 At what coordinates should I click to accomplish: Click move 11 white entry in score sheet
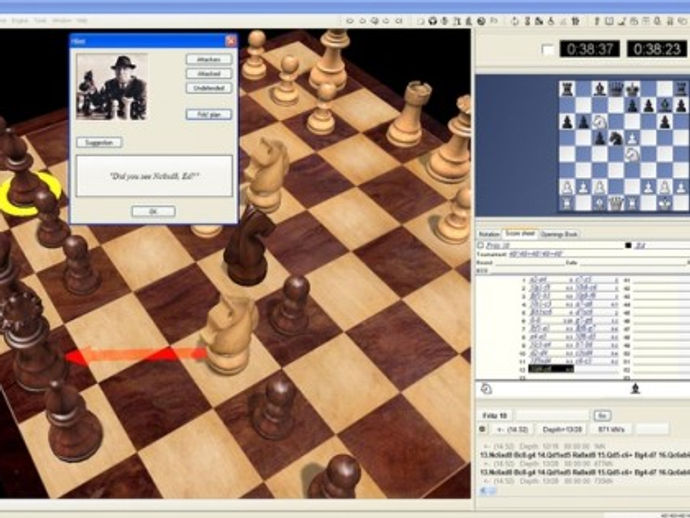[x=540, y=361]
